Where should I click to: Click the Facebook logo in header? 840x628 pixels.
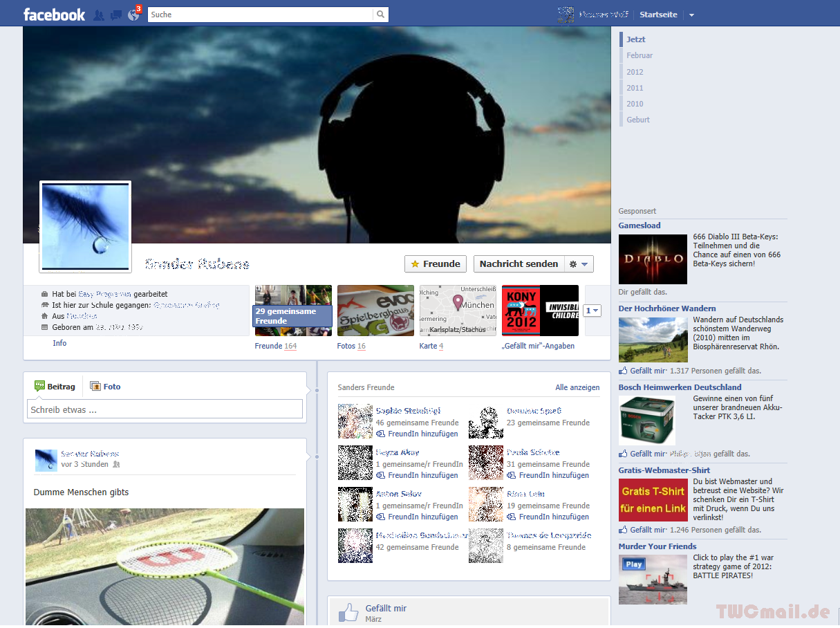tap(54, 15)
